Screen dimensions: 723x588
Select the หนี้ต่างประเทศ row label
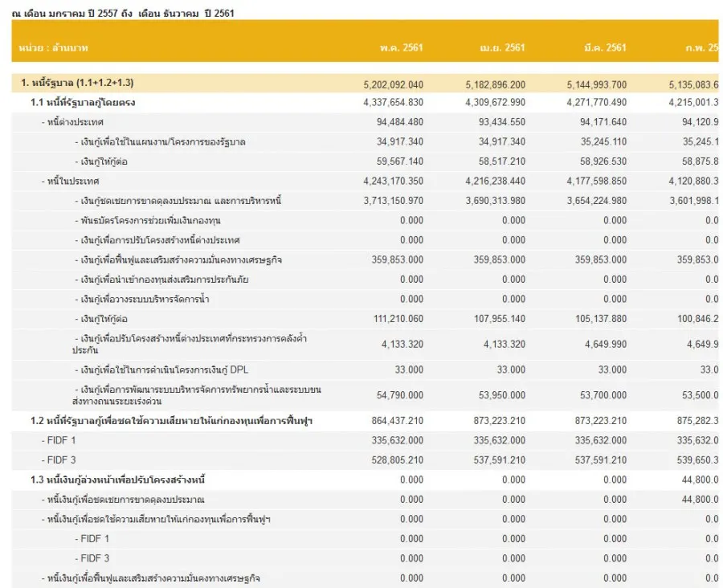pyautogui.click(x=72, y=122)
